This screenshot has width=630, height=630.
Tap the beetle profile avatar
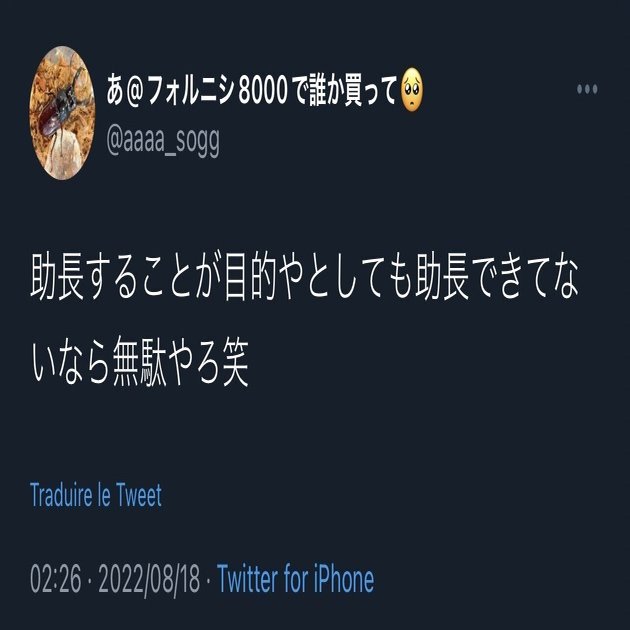click(62, 113)
